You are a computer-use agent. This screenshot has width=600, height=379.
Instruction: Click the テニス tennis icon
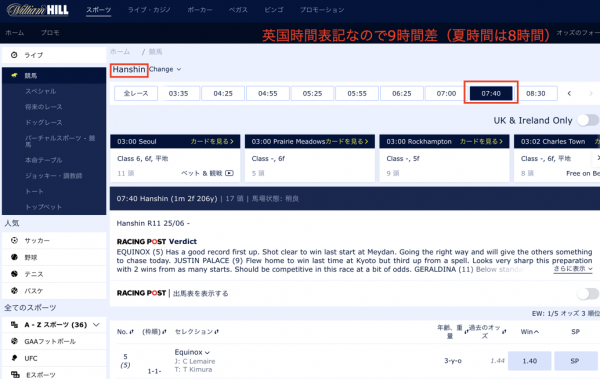tap(15, 274)
